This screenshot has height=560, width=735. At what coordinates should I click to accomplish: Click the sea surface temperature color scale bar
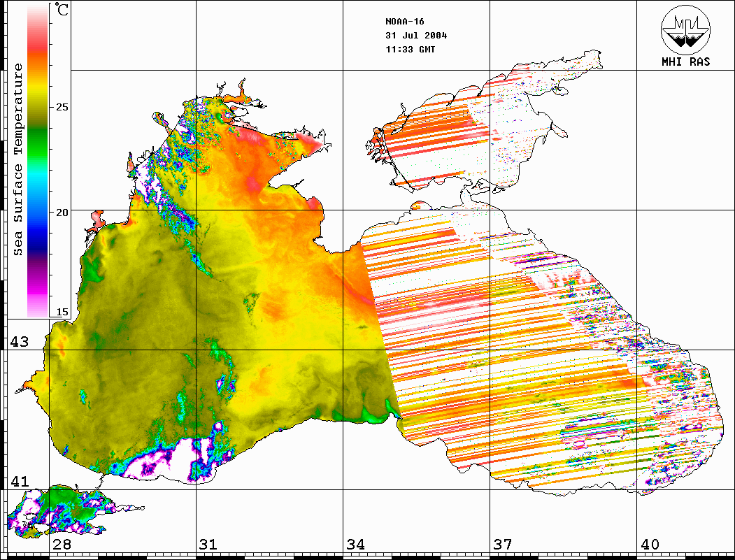click(38, 161)
